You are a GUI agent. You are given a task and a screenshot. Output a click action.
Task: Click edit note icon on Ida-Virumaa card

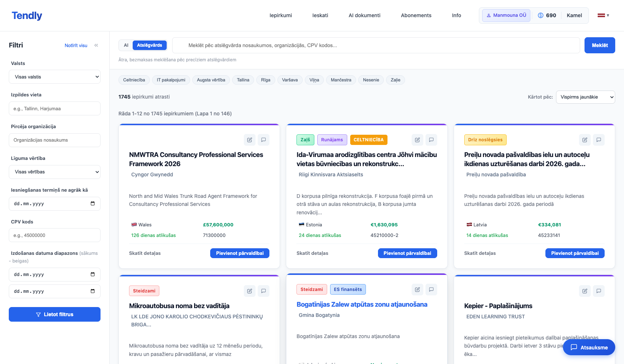[417, 140]
